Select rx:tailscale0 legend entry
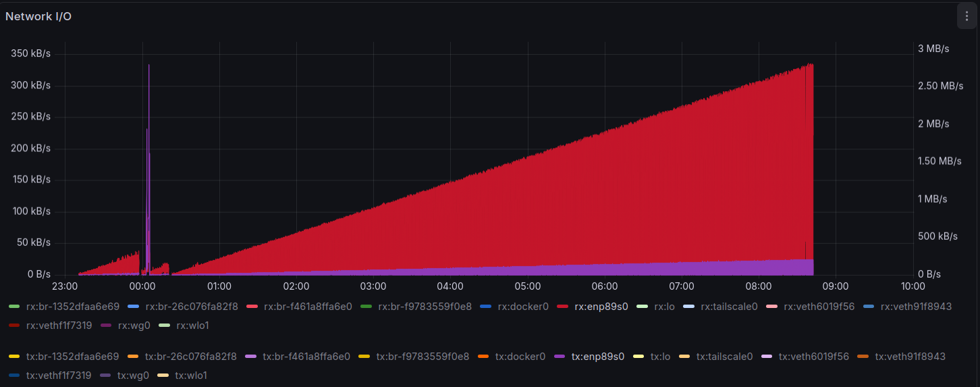The image size is (980, 387). [726, 307]
